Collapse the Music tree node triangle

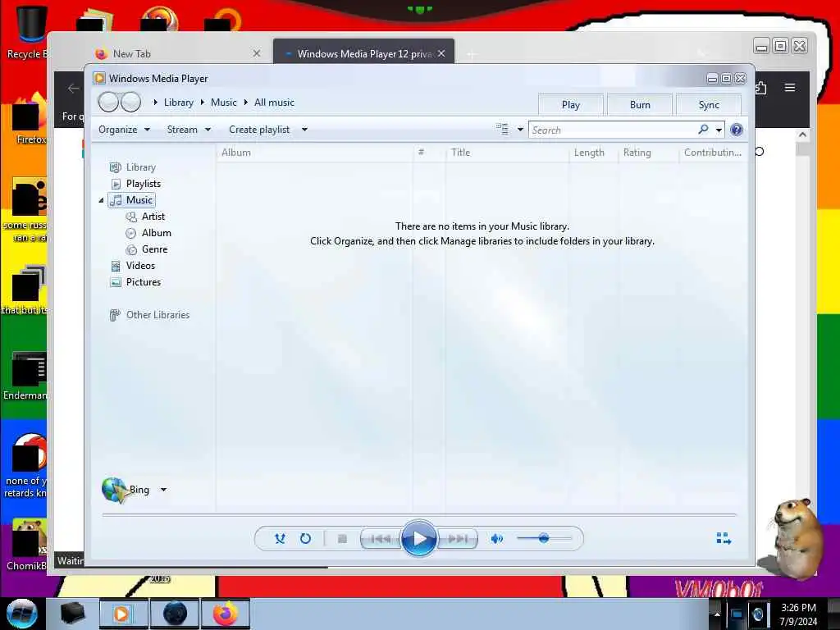(101, 200)
